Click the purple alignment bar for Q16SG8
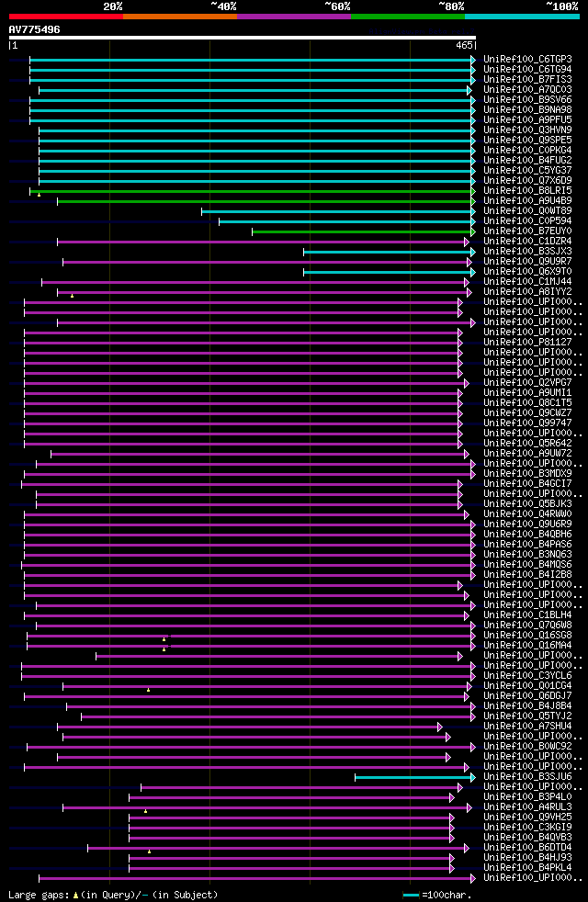The image size is (588, 902). pyautogui.click(x=252, y=637)
